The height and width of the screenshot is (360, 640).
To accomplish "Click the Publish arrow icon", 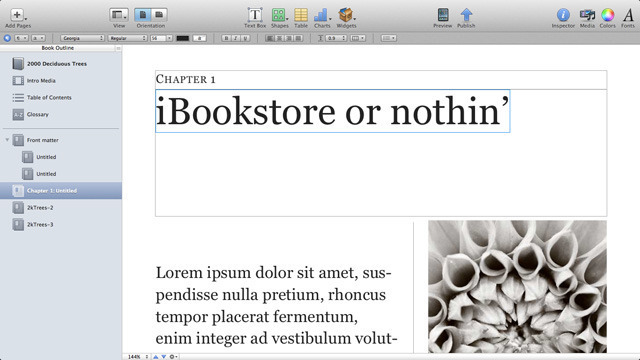I will point(466,15).
